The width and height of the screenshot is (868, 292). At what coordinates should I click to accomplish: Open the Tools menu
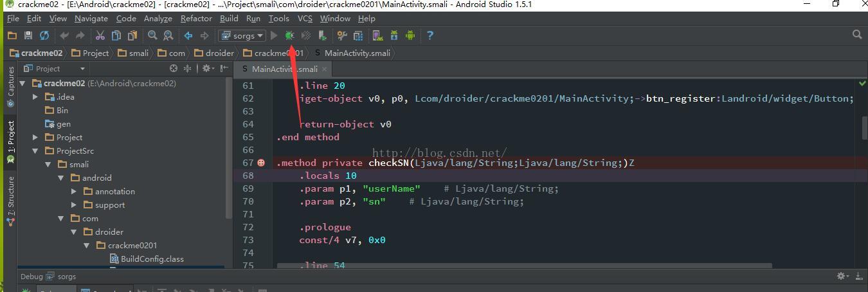coord(278,19)
